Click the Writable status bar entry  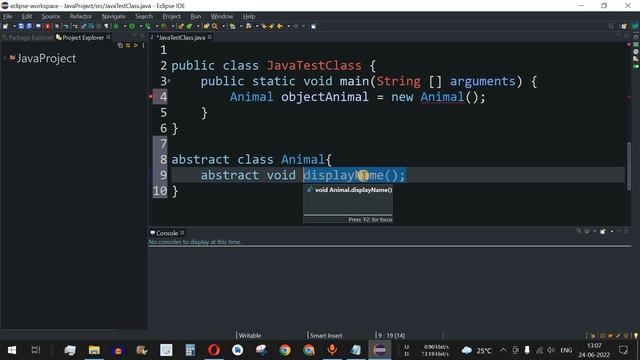pyautogui.click(x=250, y=336)
